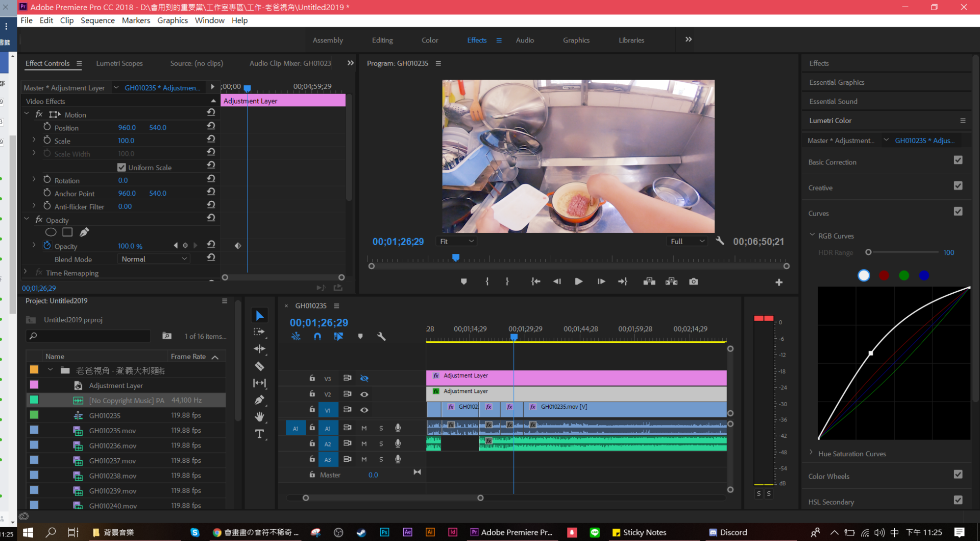Click Export Frame camera button
The width and height of the screenshot is (980, 541).
pyautogui.click(x=693, y=281)
